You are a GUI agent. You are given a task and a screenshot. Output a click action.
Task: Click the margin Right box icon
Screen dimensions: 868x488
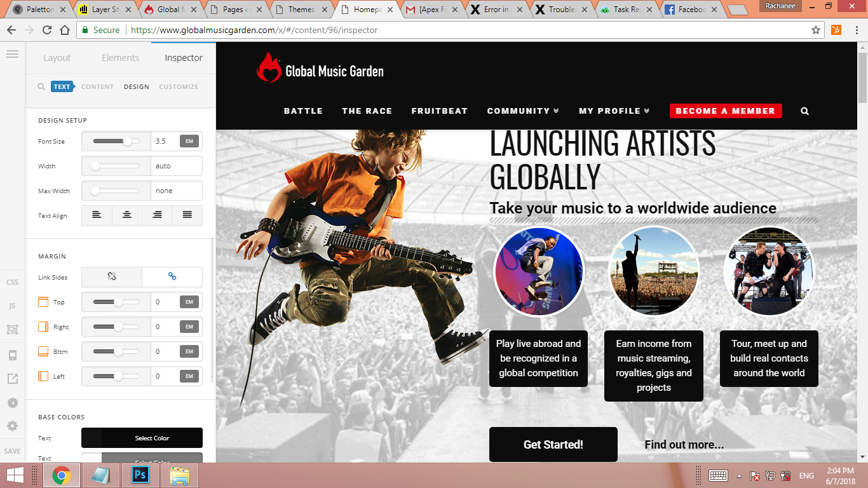(43, 327)
